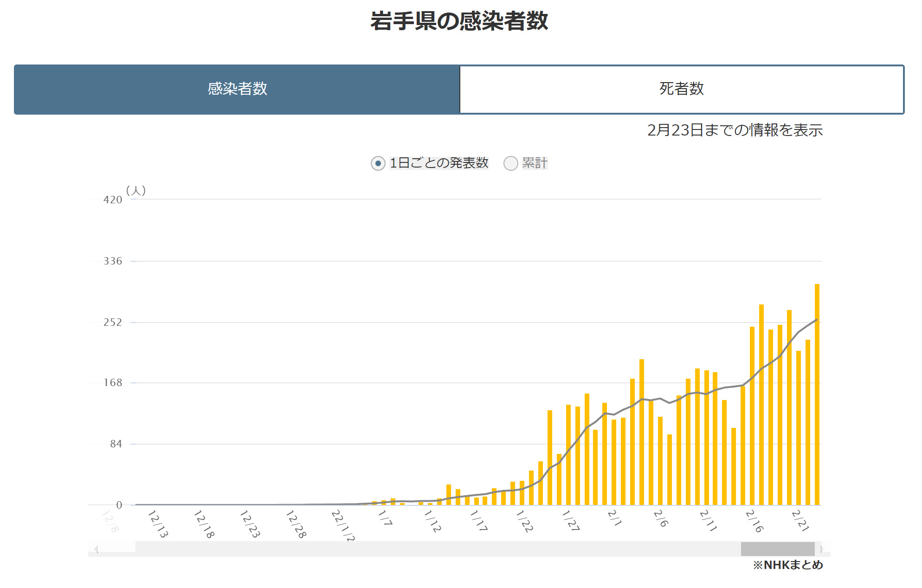Screen dimensions: 922x588
Task: Select the 感染者数 tab
Action: (x=237, y=89)
